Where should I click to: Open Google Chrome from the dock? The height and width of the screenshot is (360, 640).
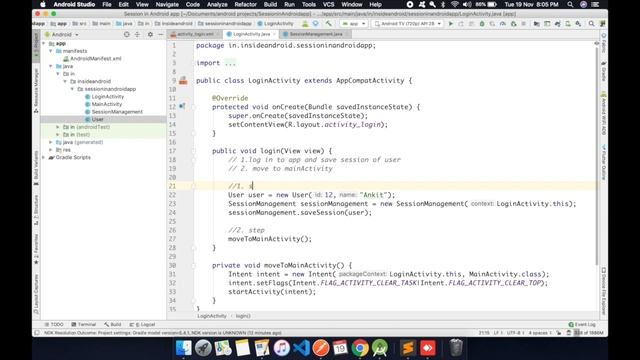tap(360, 348)
